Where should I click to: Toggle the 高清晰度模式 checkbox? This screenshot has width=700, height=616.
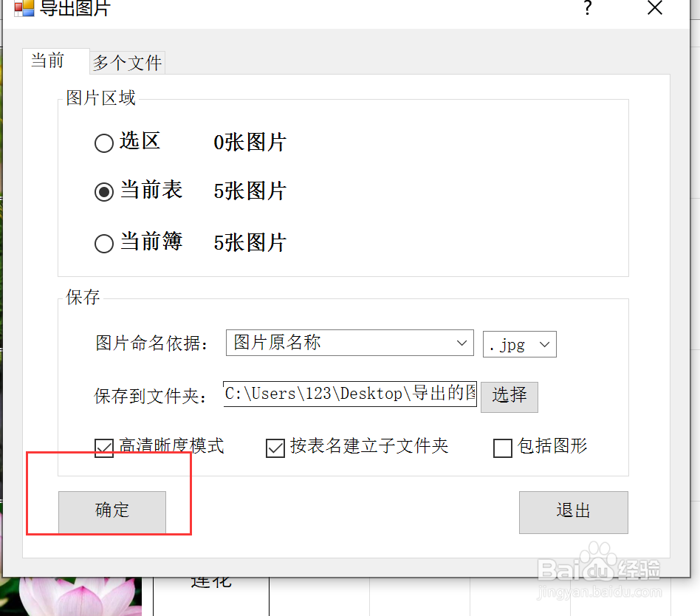point(104,448)
